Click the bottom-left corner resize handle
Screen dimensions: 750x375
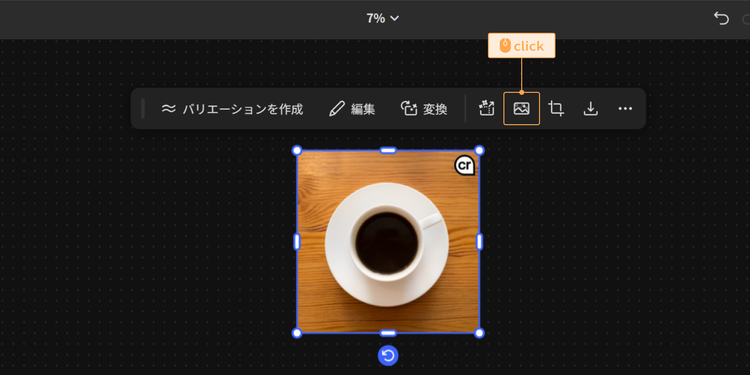[x=297, y=333]
